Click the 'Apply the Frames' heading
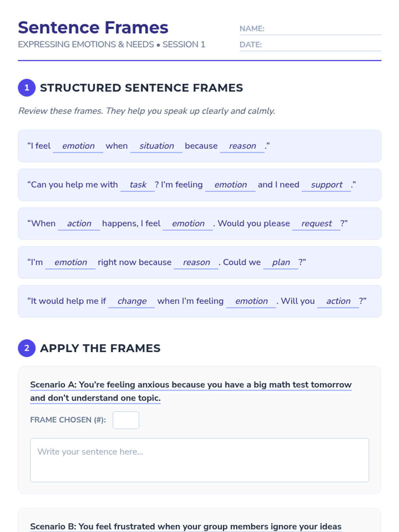Screen dimensions: 399x532 tap(100, 348)
